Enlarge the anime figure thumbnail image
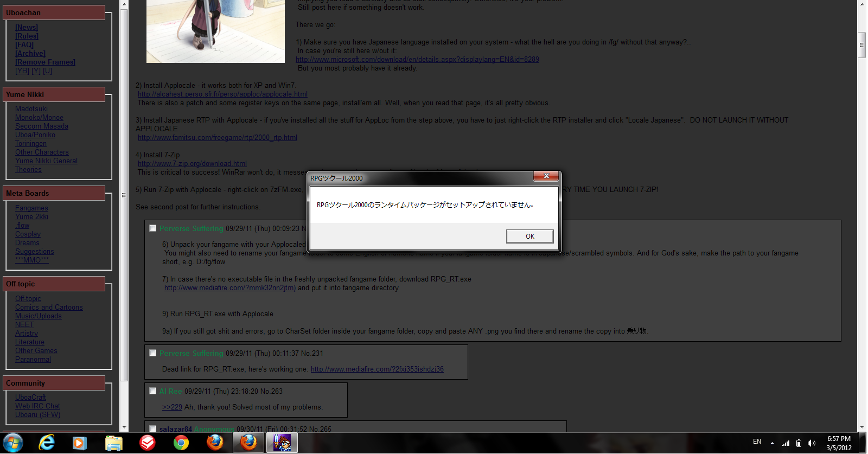The height and width of the screenshot is (454, 868). click(215, 31)
